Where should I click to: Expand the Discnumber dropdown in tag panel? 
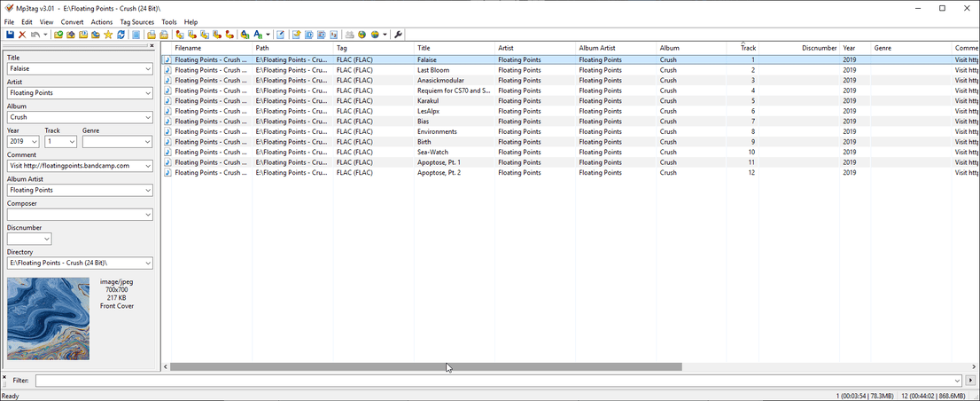[46, 239]
